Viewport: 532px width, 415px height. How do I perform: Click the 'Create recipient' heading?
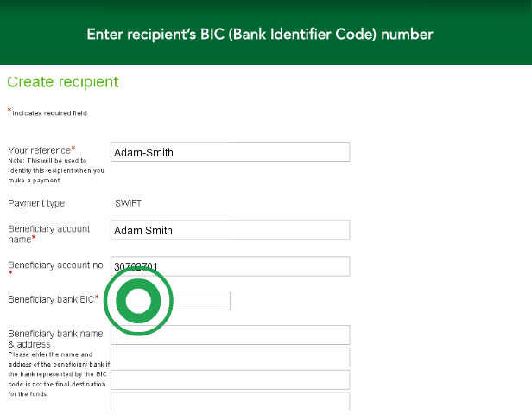click(x=63, y=82)
